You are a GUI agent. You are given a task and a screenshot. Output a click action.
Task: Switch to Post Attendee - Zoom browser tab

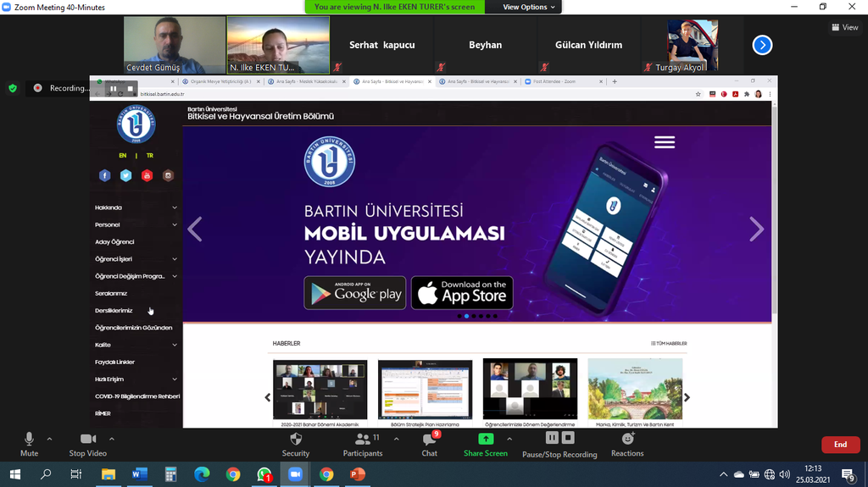point(564,81)
